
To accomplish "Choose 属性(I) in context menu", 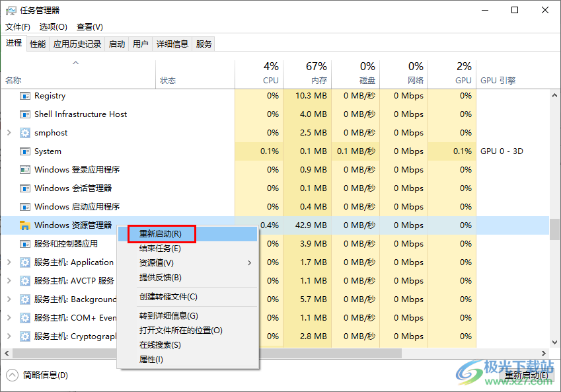I will click(x=188, y=360).
